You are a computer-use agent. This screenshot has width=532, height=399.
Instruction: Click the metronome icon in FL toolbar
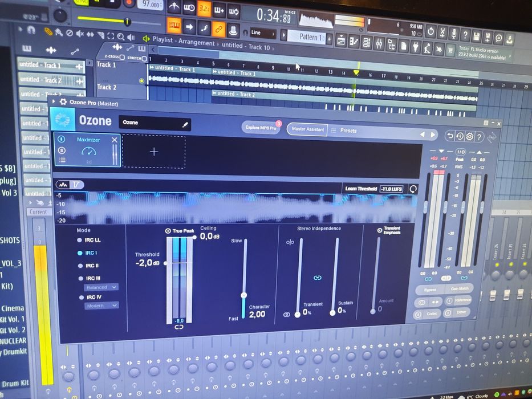tap(174, 7)
